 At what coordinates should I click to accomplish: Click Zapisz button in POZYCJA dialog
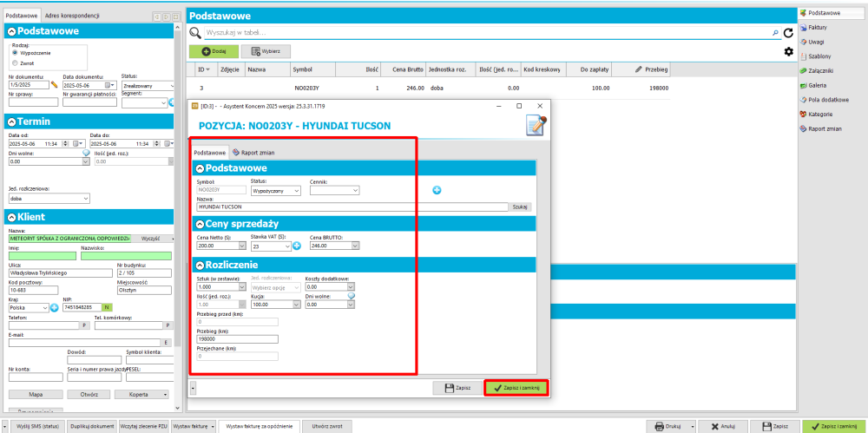pyautogui.click(x=457, y=388)
